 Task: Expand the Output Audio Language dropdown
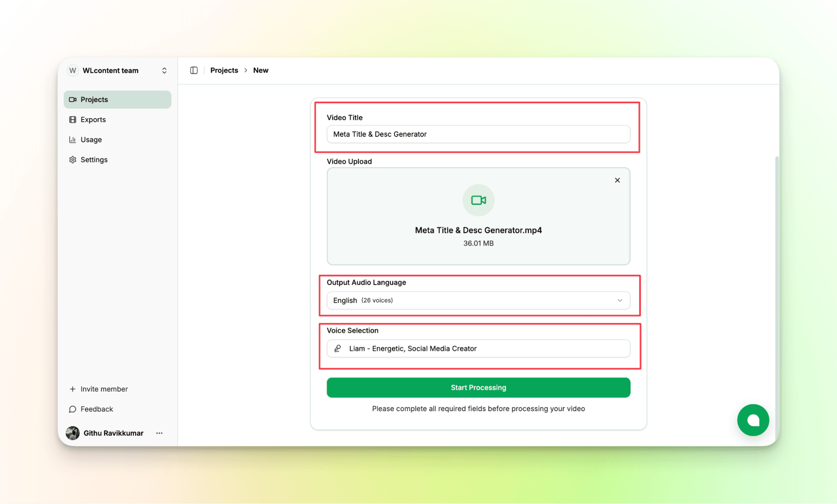click(x=619, y=300)
